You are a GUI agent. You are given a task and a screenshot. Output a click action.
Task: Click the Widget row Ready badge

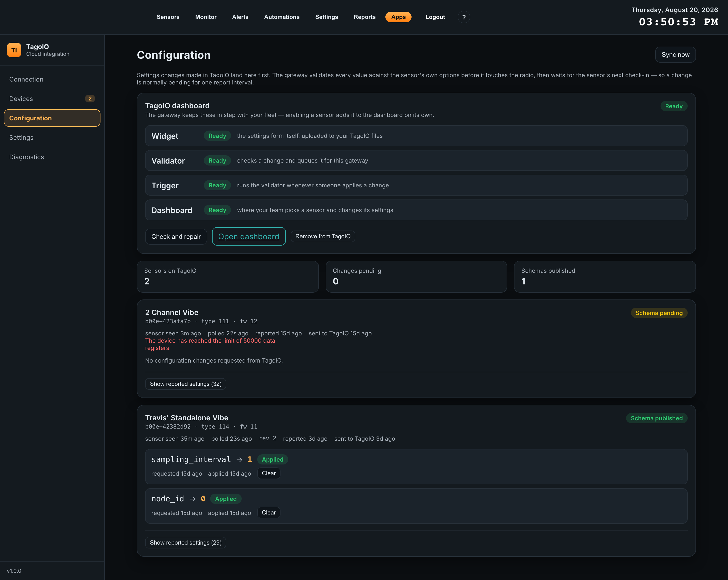[217, 136]
